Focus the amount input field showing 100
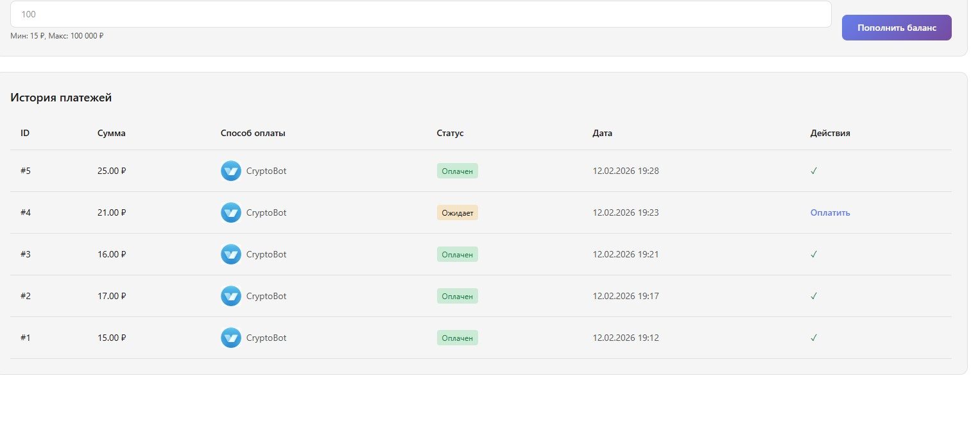980x432 pixels. 420,14
